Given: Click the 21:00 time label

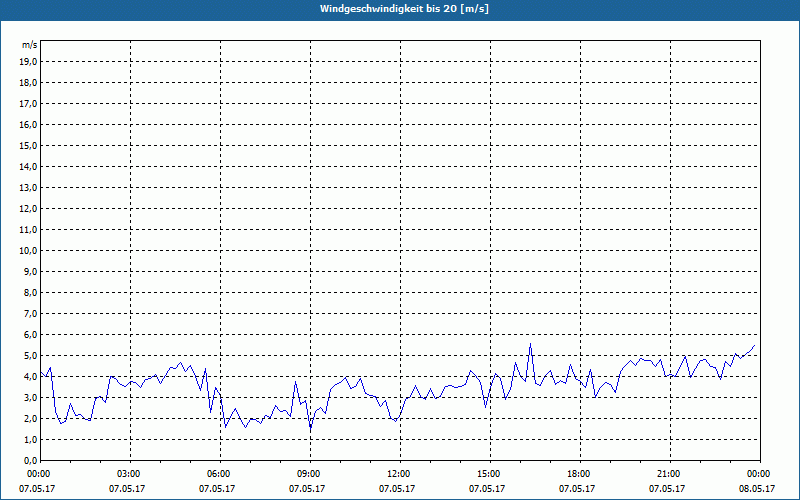Looking at the screenshot, I should [x=670, y=474].
